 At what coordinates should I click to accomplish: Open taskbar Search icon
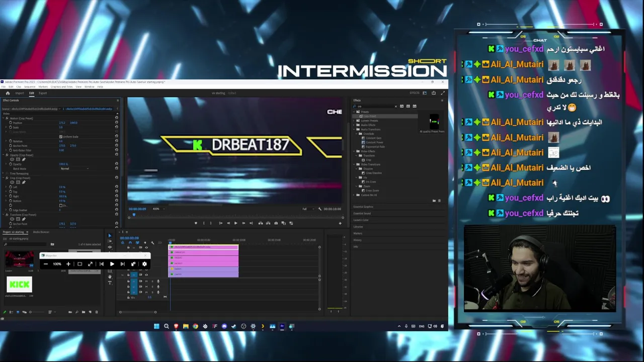point(166,326)
